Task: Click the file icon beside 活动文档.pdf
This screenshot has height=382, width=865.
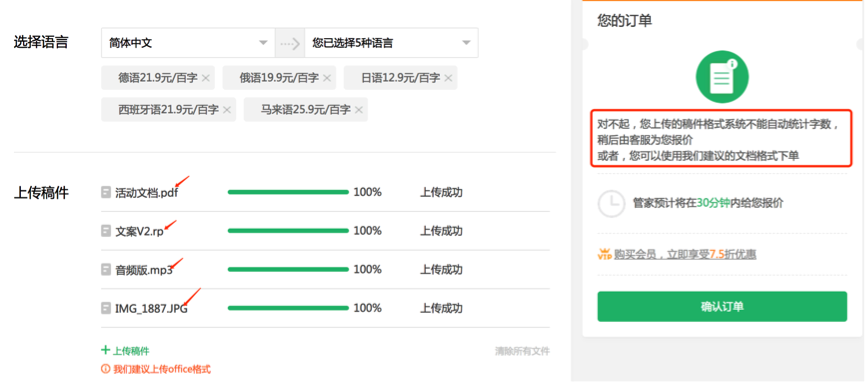Action: [106, 192]
